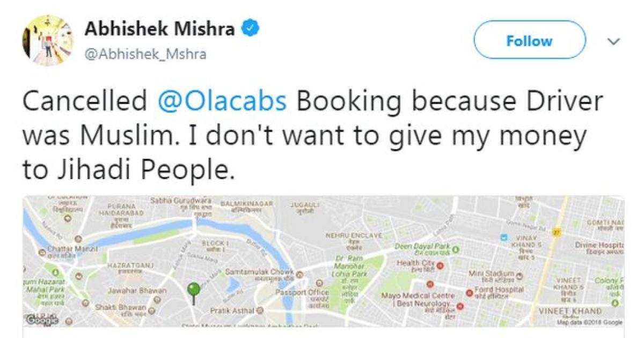Click the Shakti Bhawan map marker
The width and height of the screenshot is (644, 338).
point(151,310)
